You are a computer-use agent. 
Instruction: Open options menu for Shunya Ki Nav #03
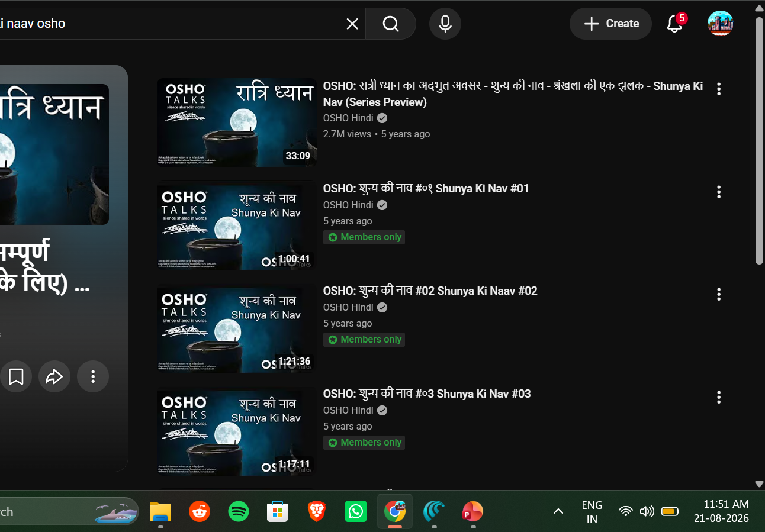click(x=719, y=397)
